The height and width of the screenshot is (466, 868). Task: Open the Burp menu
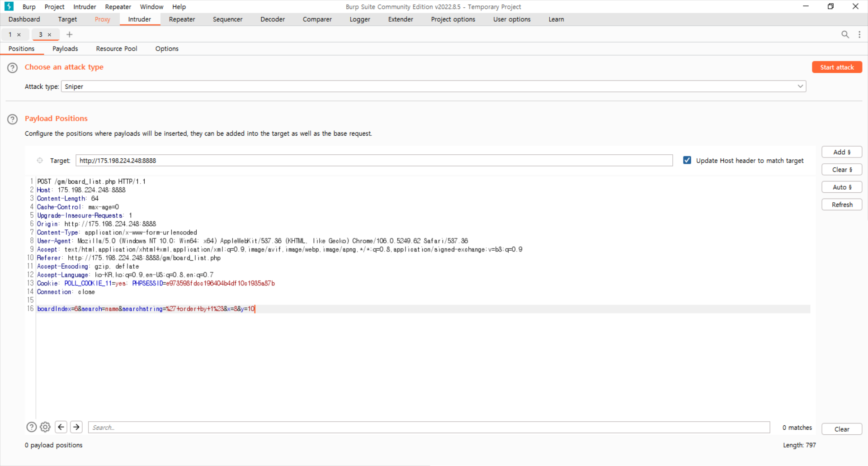(x=29, y=7)
